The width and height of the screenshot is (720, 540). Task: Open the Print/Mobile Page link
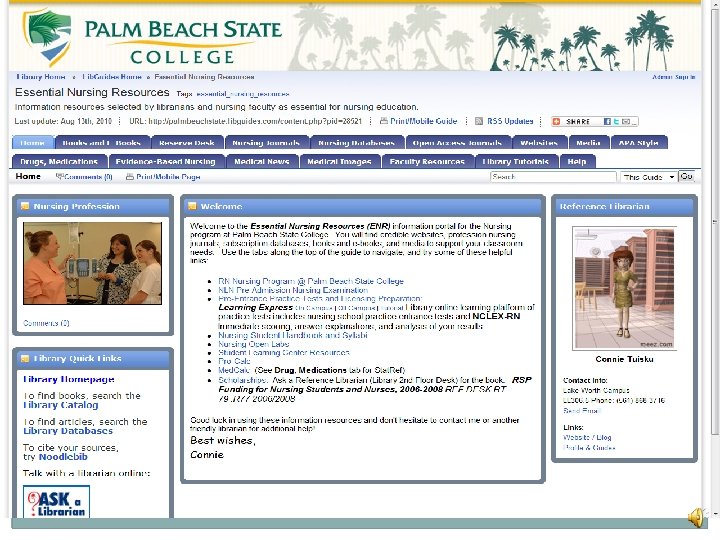[169, 177]
